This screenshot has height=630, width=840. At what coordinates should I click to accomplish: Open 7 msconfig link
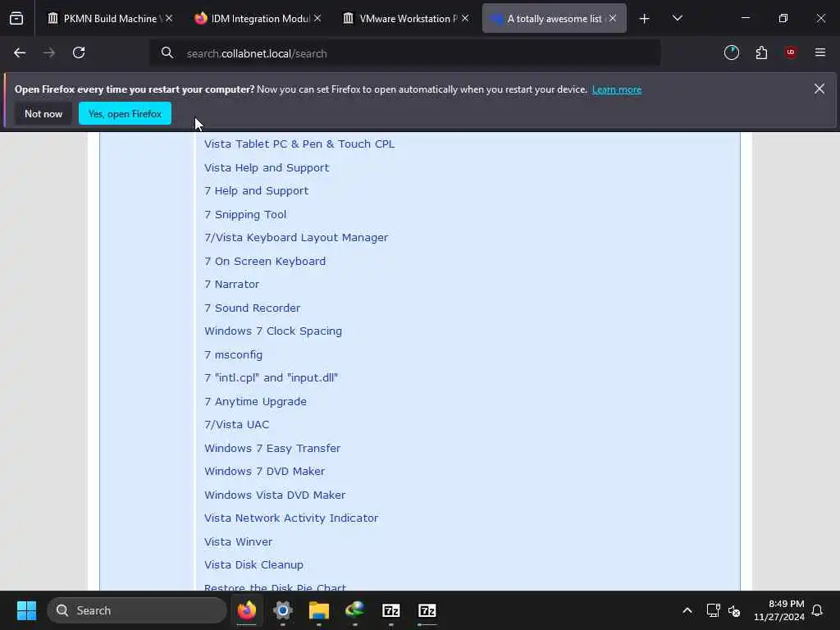tap(233, 354)
